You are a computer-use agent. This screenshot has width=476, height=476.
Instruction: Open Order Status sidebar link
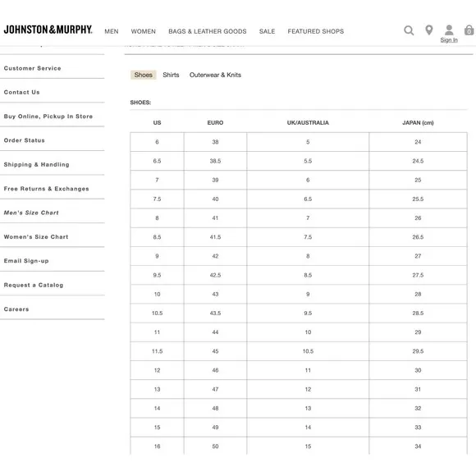[x=25, y=140]
